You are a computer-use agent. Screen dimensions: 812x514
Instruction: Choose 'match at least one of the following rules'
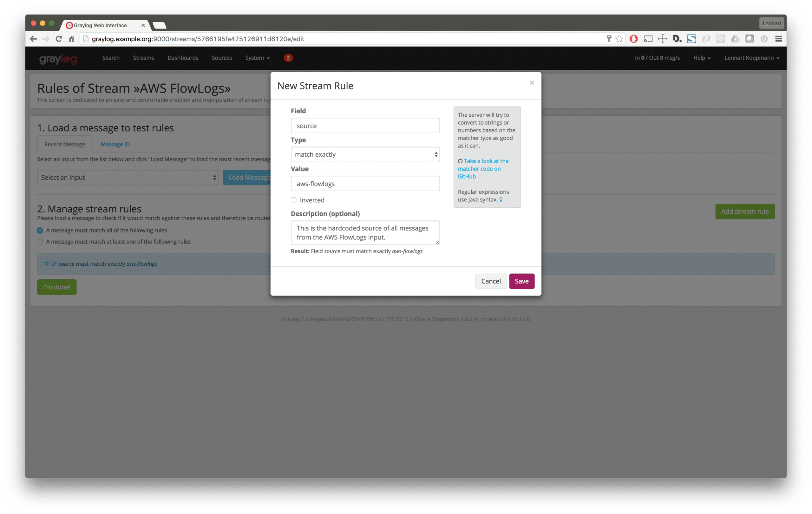click(x=40, y=242)
